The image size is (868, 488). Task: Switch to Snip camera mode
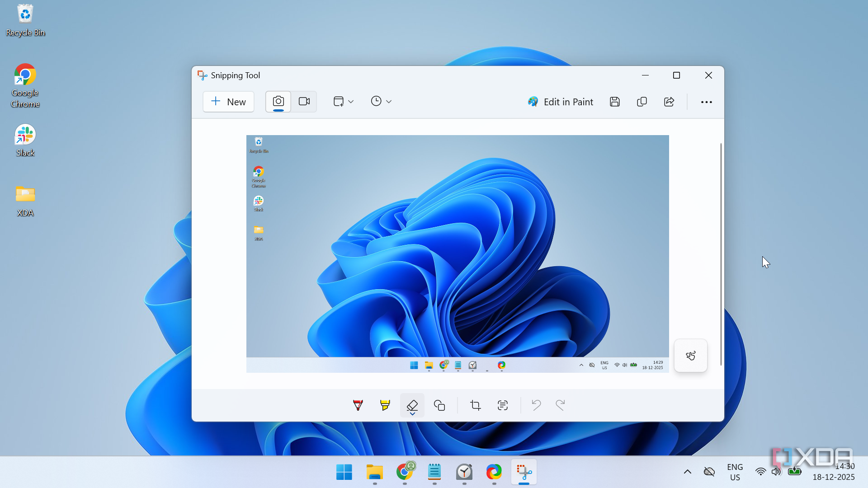pyautogui.click(x=278, y=102)
